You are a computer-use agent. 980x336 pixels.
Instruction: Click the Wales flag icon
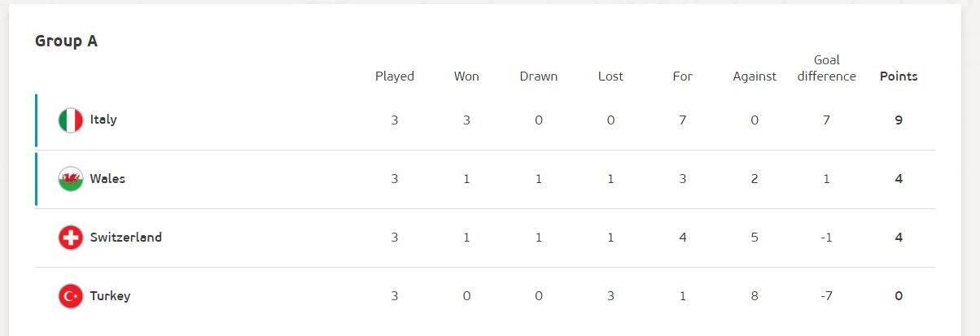[71, 179]
